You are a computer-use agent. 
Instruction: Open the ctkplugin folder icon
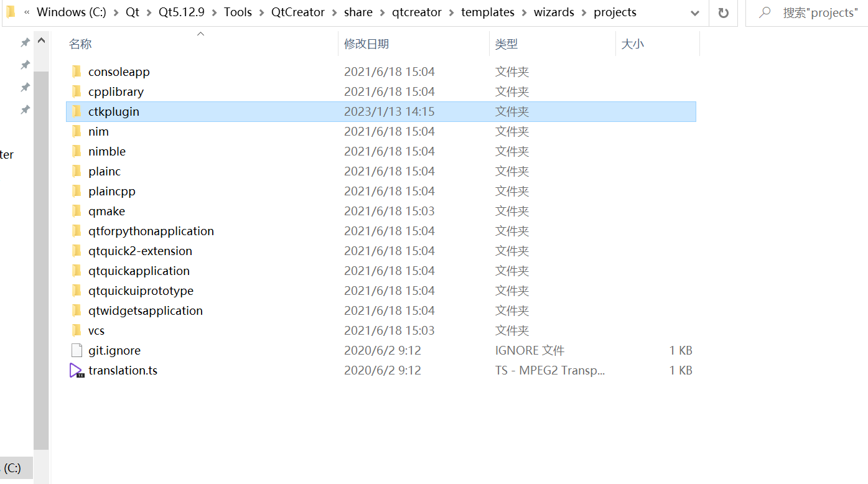[76, 111]
